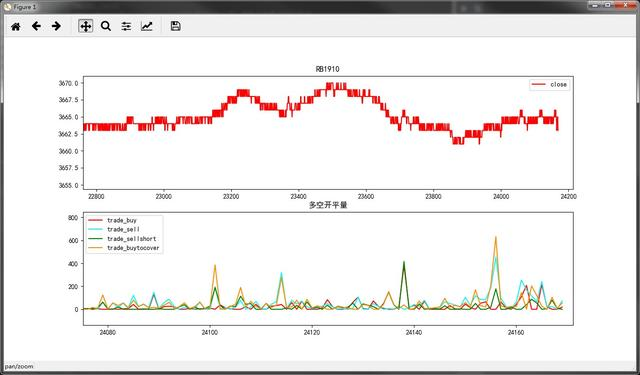The width and height of the screenshot is (640, 375).
Task: Open Configure subplots sliders
Action: 126,27
